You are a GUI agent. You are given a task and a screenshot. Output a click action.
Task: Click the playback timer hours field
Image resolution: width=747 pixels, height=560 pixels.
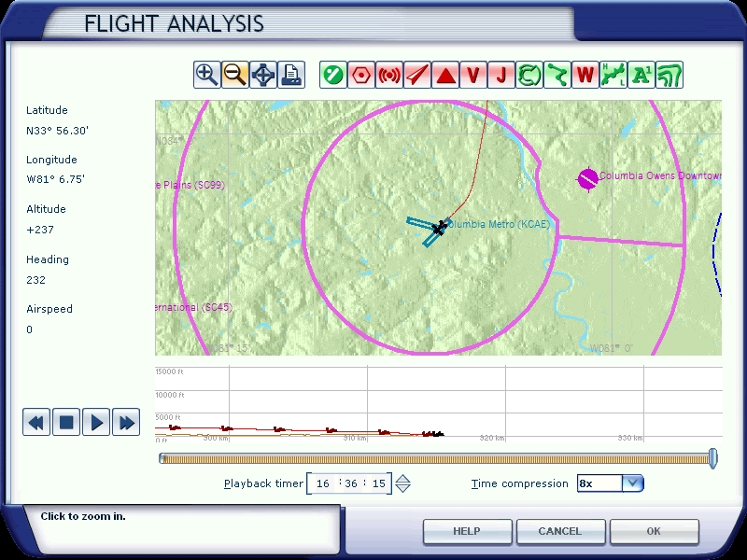(x=323, y=483)
